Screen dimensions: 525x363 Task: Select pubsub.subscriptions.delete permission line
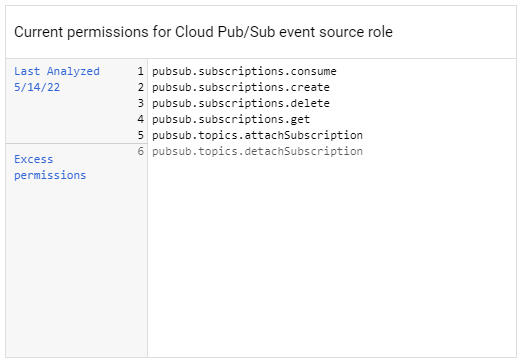click(x=241, y=103)
